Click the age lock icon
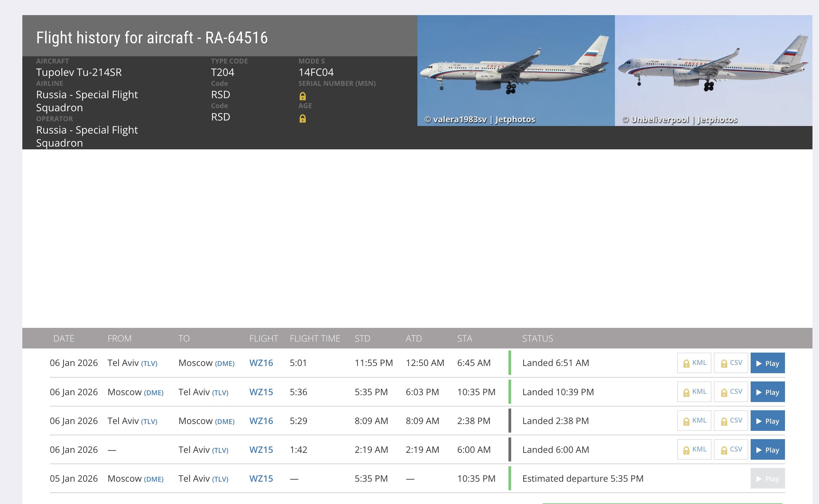The image size is (819, 504). [302, 119]
